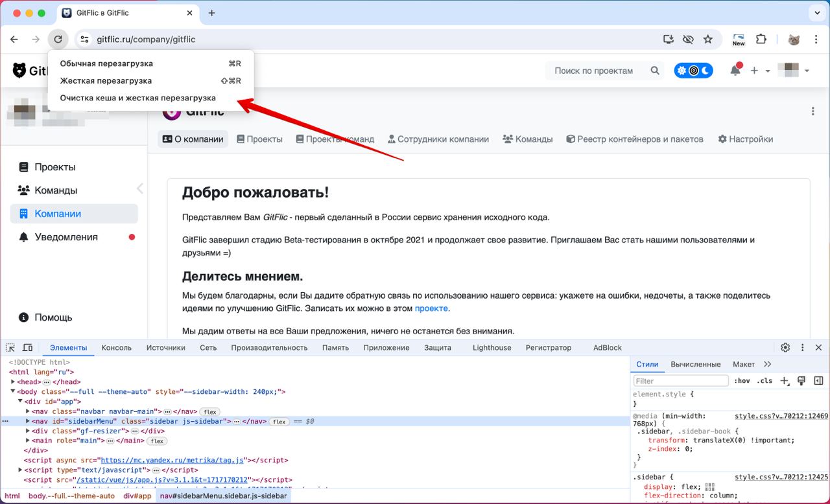830x504 pixels.
Task: Click the magnifier icon in project search
Action: point(655,71)
